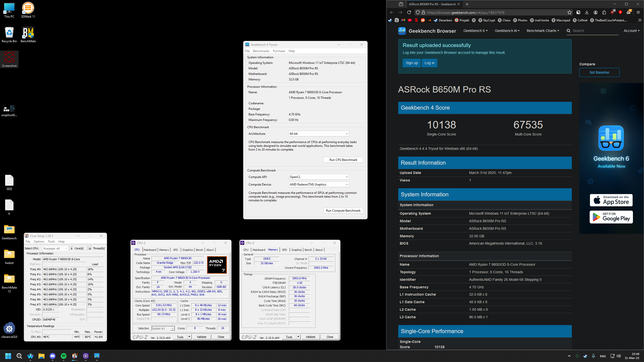The height and width of the screenshot is (362, 644).
Task: Click the Tools button in CPU-Z memory window
Action: pos(289,337)
